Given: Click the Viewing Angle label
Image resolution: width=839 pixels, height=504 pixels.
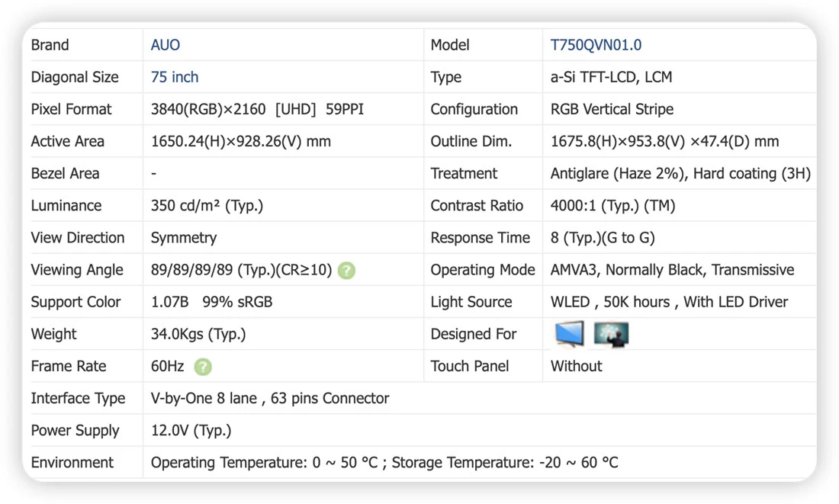Looking at the screenshot, I should [x=77, y=270].
